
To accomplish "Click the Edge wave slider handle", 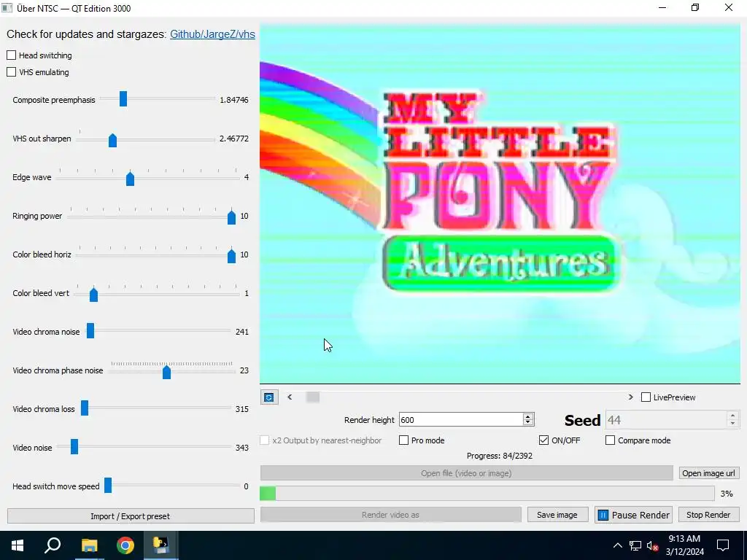I will click(x=130, y=179).
